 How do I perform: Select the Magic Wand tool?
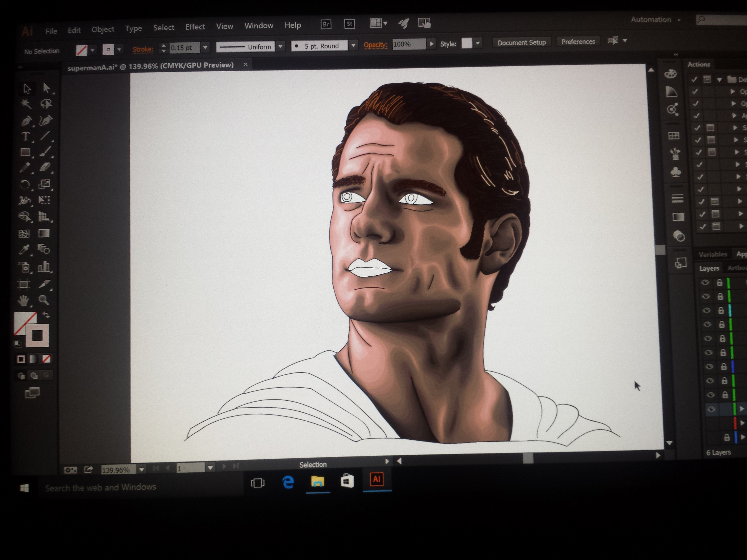click(26, 104)
